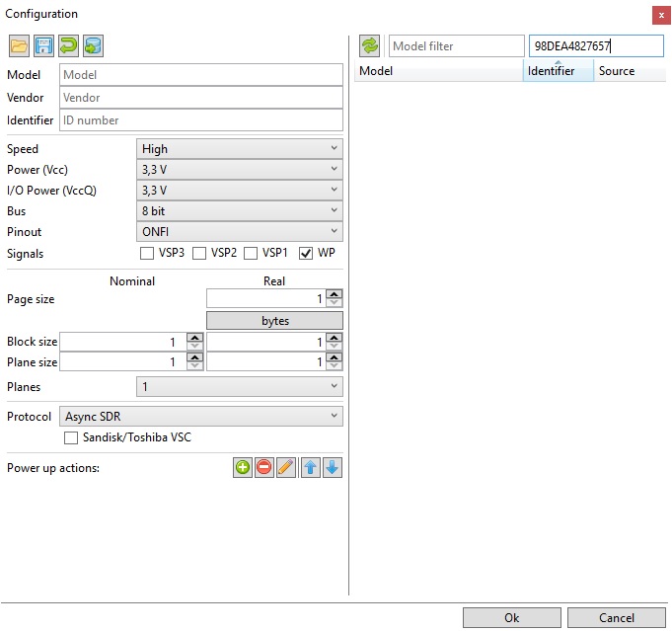Image resolution: width=672 pixels, height=631 pixels.
Task: Move power up action up
Action: point(311,467)
